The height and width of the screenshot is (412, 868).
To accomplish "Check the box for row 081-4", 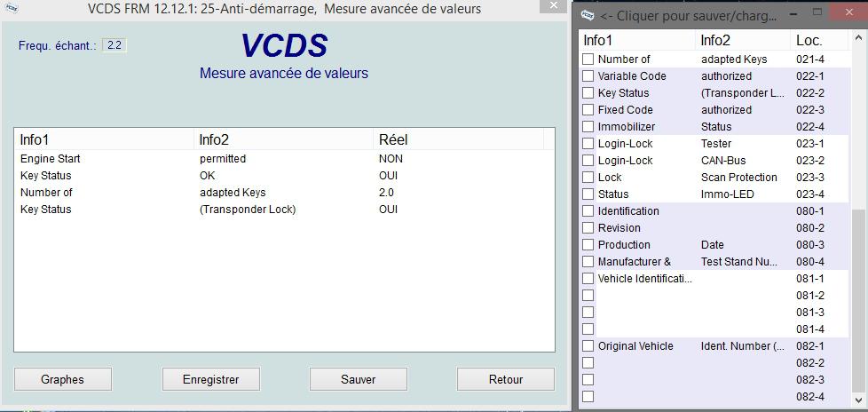I will click(588, 329).
